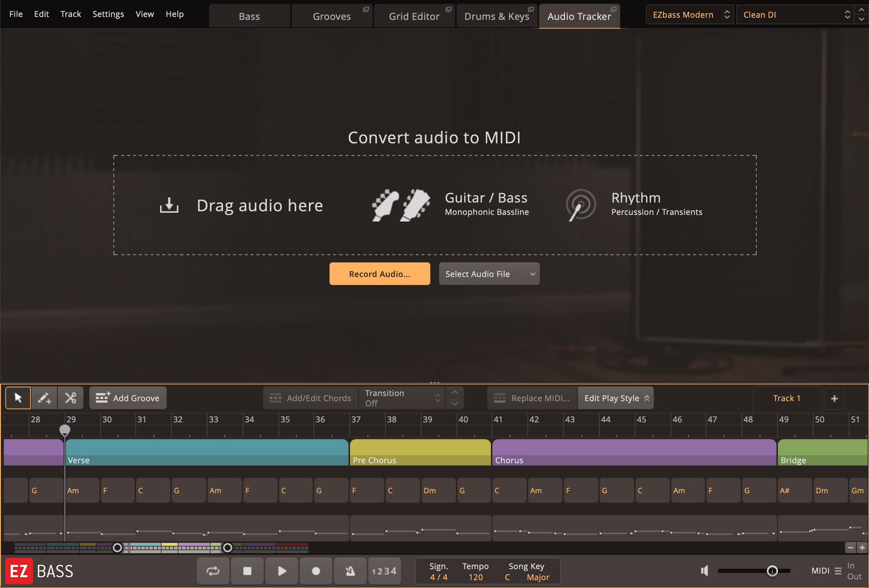The width and height of the screenshot is (869, 588).
Task: Pop out the Grooves tab window
Action: point(366,9)
